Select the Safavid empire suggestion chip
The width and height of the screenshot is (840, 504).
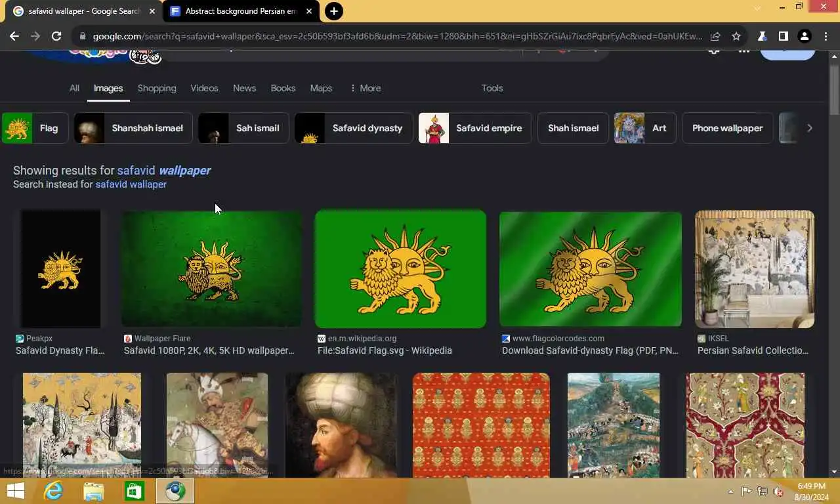[x=475, y=128]
